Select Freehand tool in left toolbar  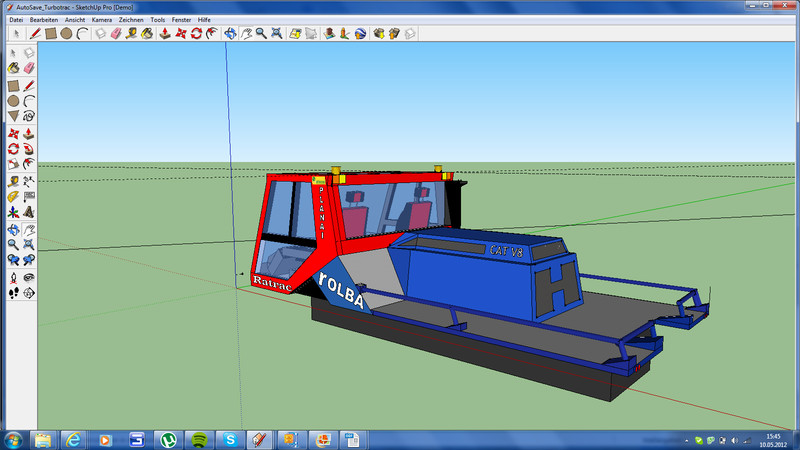coord(29,116)
